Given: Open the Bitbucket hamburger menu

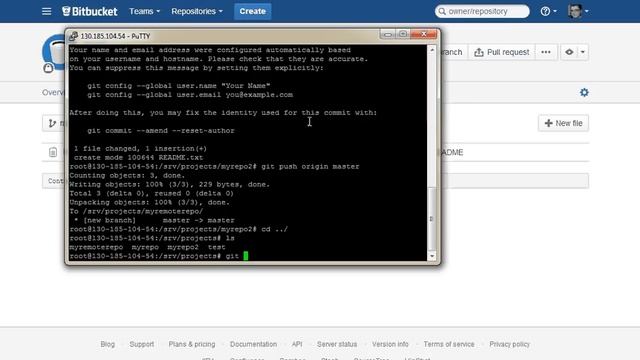Looking at the screenshot, I should [47, 11].
